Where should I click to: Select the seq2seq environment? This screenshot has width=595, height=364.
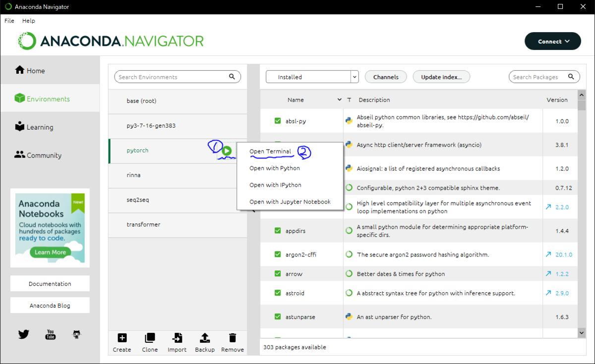tap(178, 200)
